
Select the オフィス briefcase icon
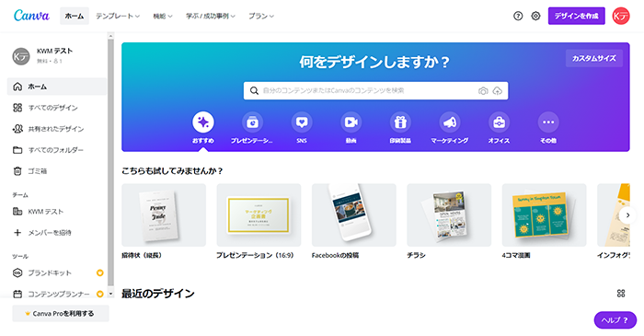tap(499, 122)
